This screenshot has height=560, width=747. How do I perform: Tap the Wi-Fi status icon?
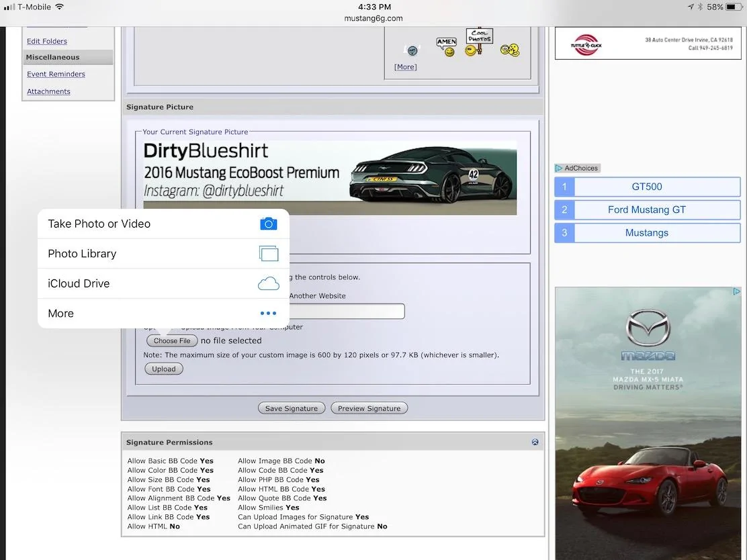[60, 7]
